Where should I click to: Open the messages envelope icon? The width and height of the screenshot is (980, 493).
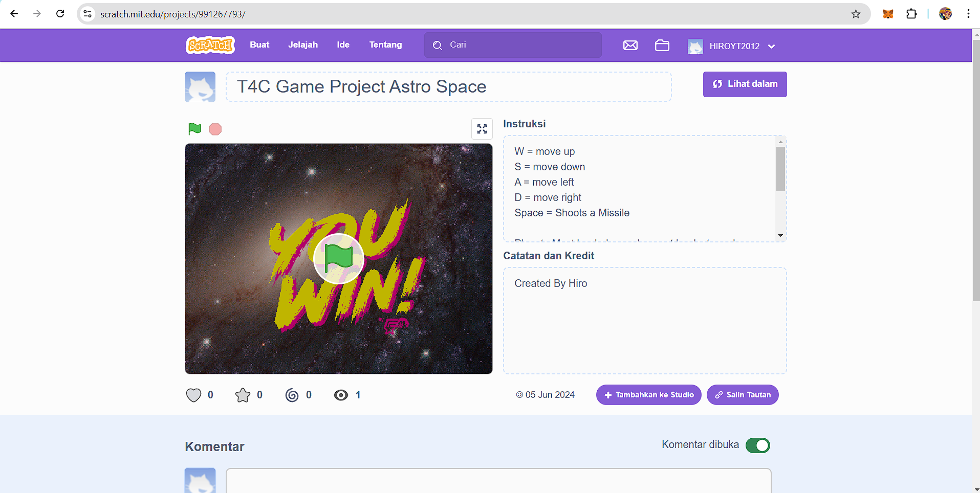(x=630, y=46)
